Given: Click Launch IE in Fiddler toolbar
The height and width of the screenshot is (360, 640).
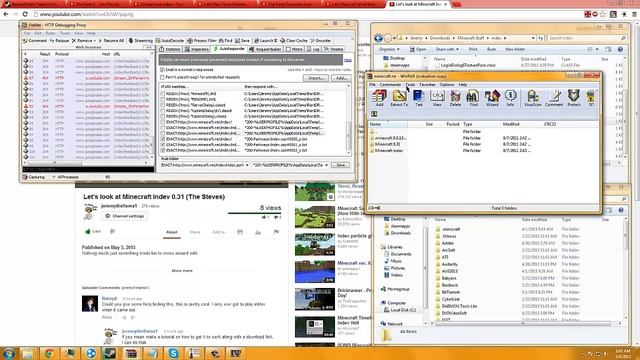Looking at the screenshot, I should point(266,41).
